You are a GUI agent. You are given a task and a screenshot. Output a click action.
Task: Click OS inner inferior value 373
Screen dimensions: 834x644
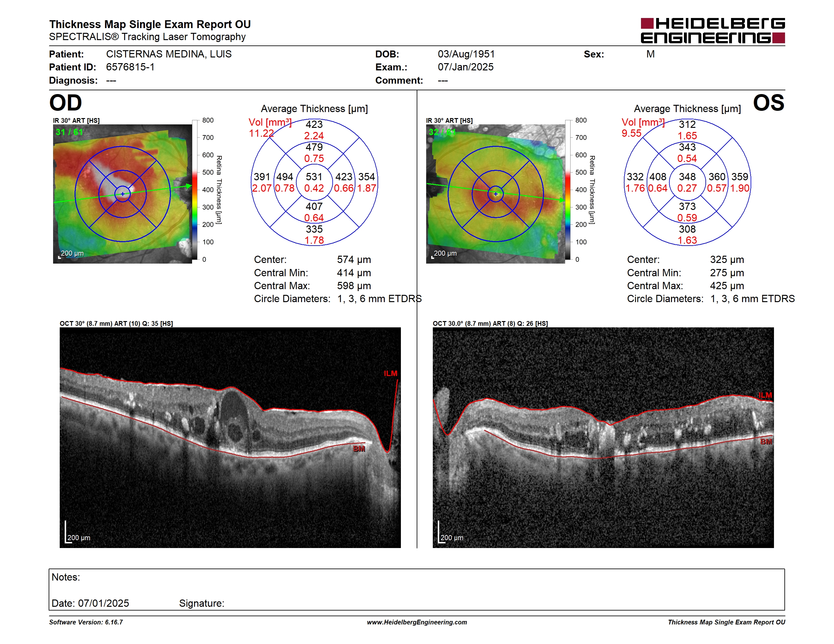687,206
